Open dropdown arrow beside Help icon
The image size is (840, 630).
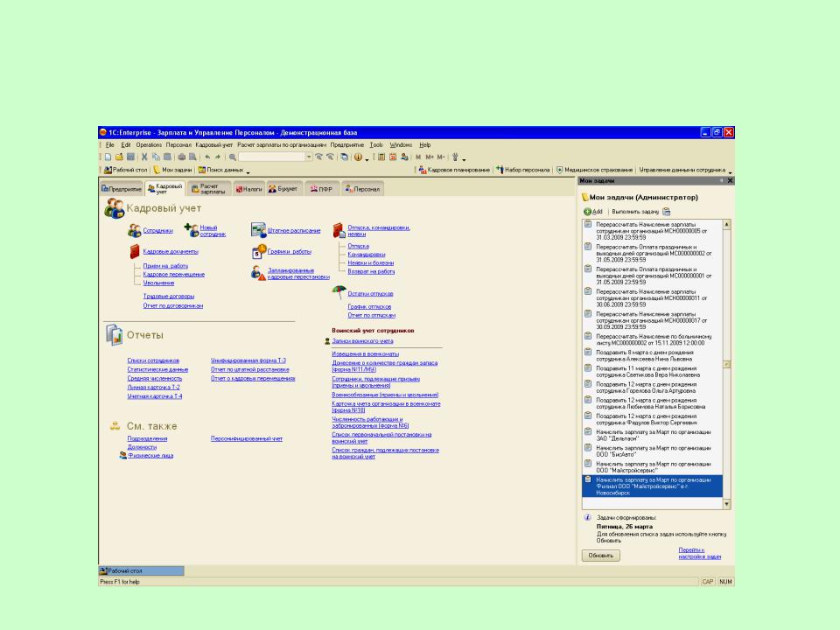point(367,158)
